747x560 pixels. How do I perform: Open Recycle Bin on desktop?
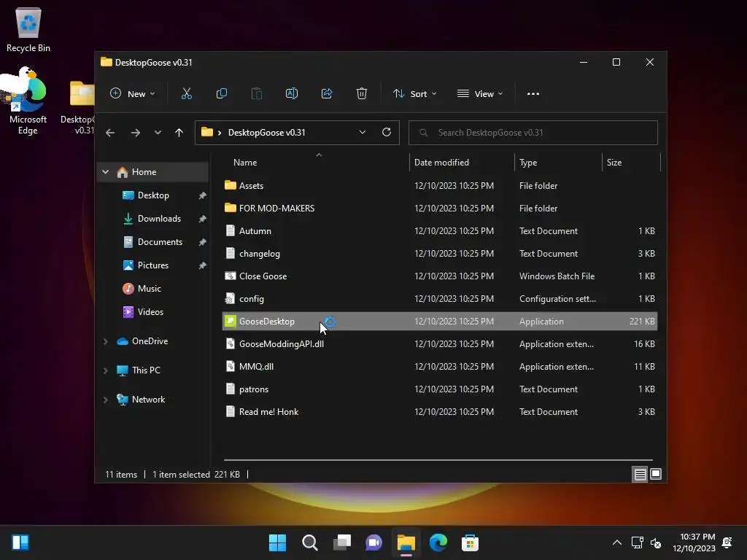point(28,30)
